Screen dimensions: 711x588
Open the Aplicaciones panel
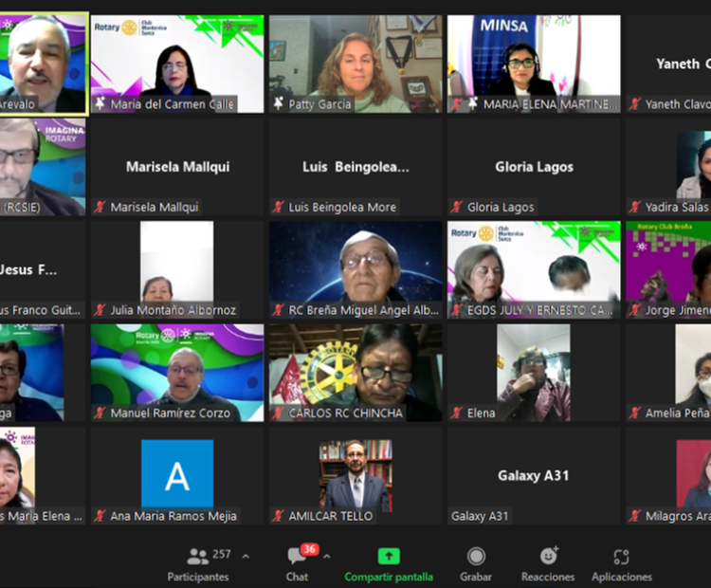tap(621, 563)
